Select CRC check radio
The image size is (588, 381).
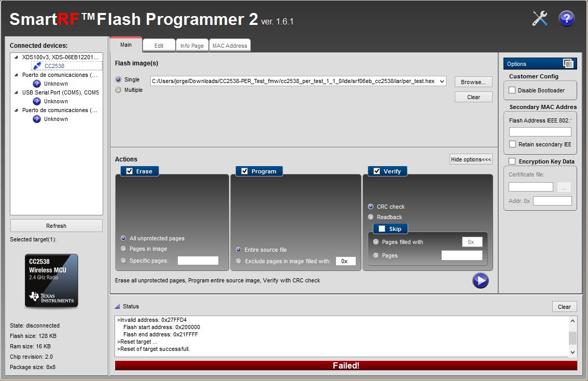[x=371, y=207]
